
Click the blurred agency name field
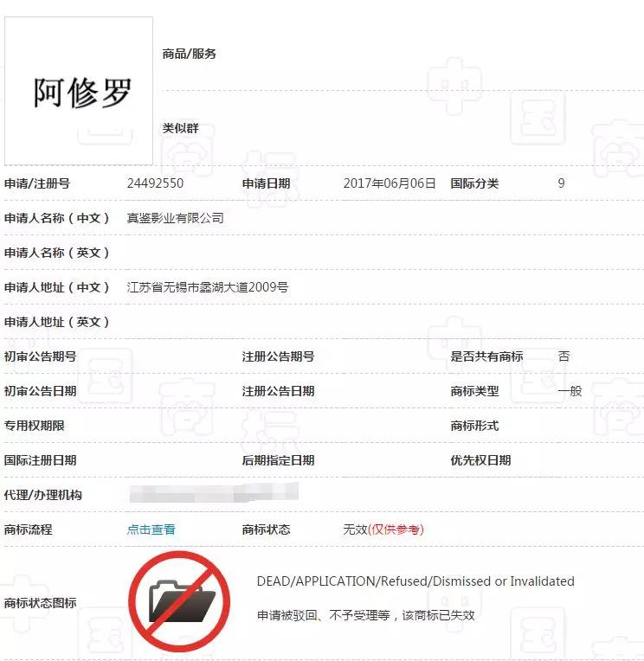[x=213, y=493]
